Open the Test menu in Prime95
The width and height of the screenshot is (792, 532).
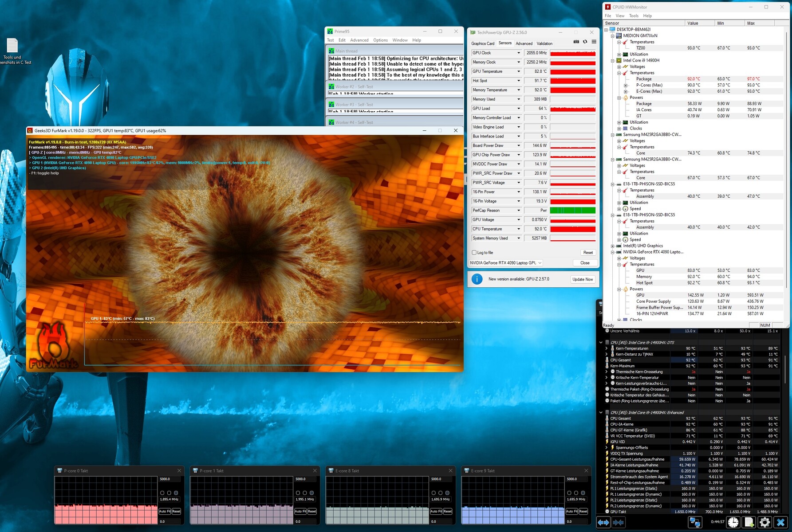[331, 40]
